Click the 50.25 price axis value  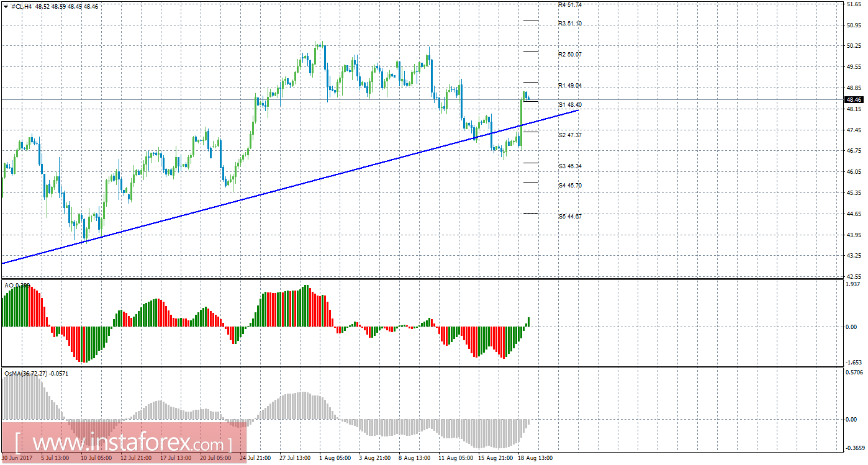pyautogui.click(x=854, y=46)
